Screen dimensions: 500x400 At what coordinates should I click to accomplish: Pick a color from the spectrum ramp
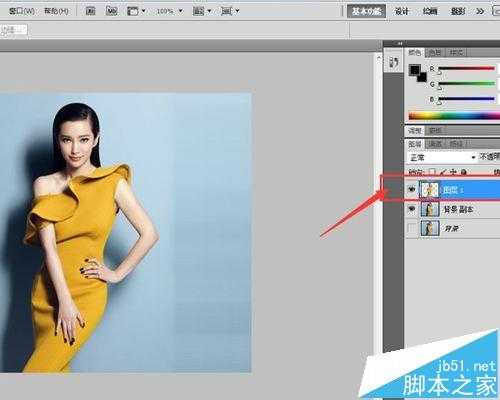454,116
